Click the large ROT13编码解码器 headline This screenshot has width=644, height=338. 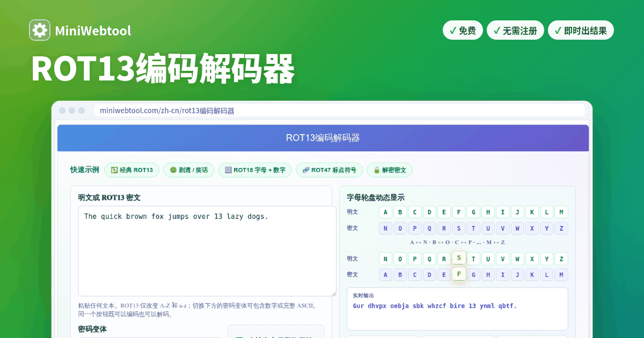tap(163, 69)
